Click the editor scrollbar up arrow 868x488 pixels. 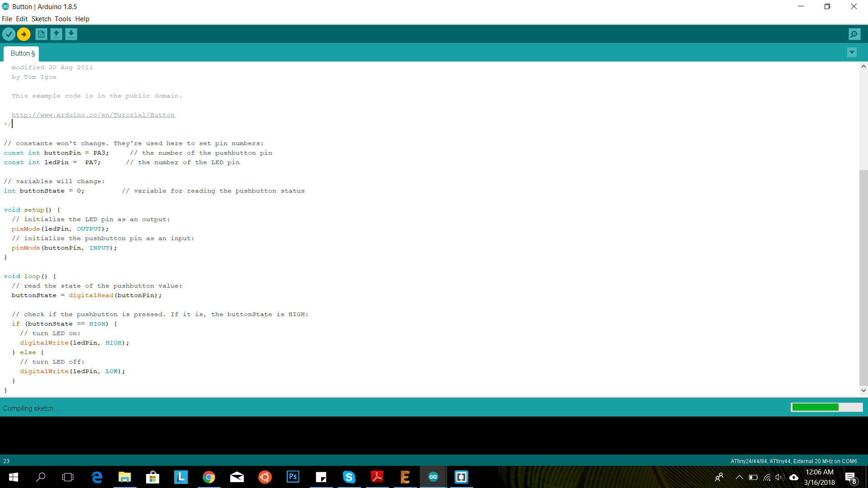pos(863,66)
